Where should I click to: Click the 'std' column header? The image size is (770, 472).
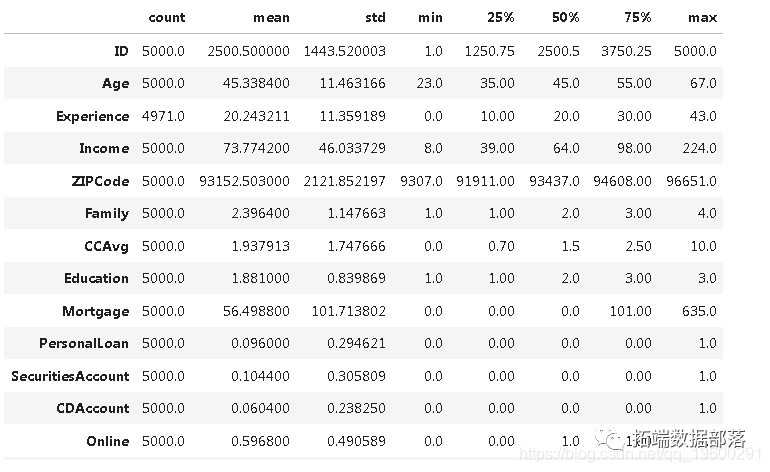375,18
